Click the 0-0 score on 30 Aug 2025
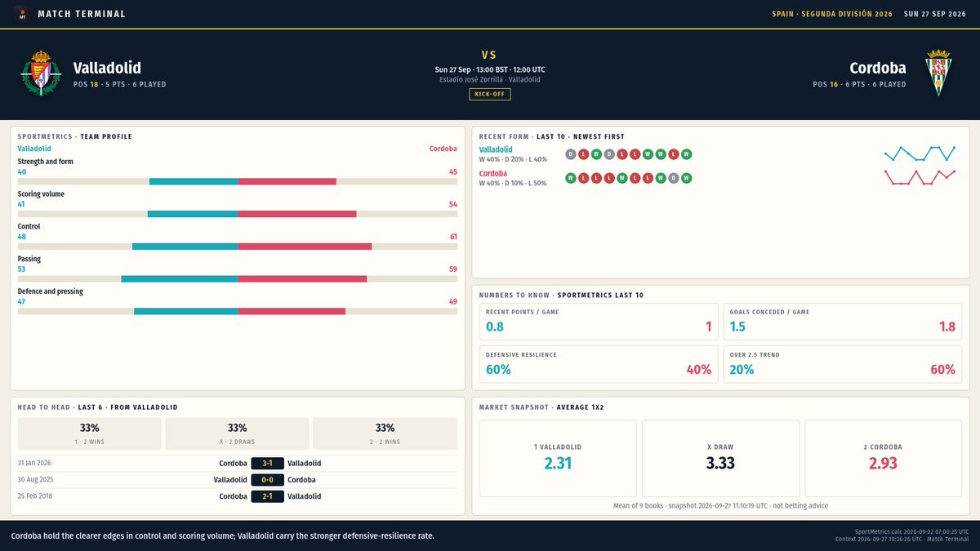 pyautogui.click(x=267, y=479)
